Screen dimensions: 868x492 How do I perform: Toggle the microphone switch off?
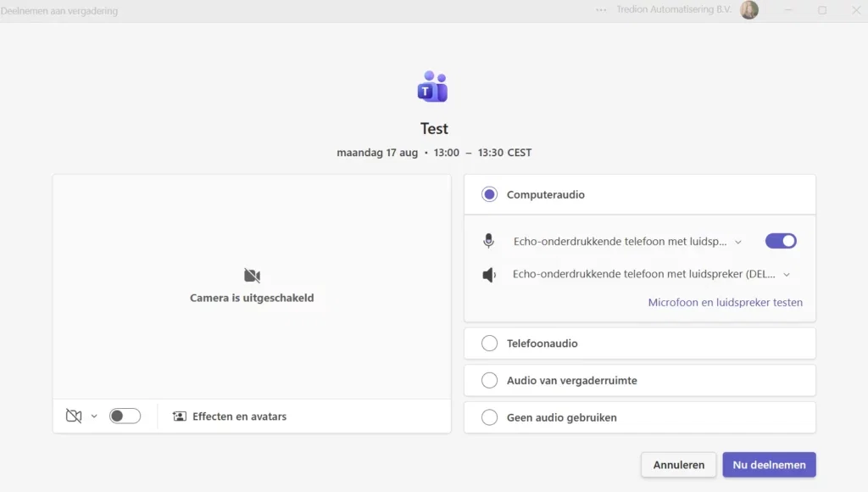781,241
